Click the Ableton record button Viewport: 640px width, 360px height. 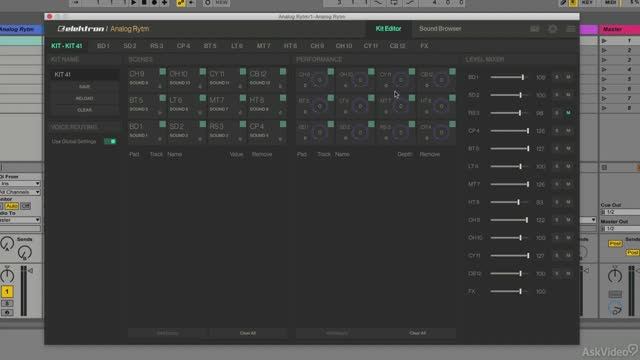[154, 2]
